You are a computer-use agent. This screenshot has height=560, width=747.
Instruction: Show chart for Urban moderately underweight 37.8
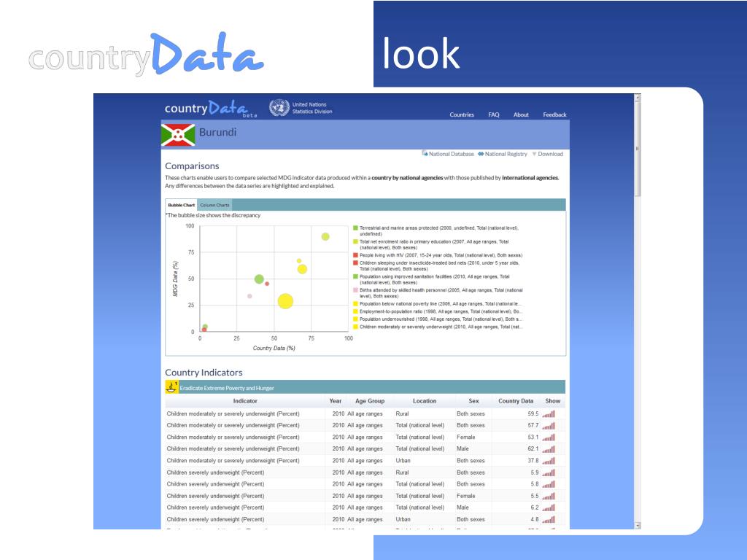point(549,461)
